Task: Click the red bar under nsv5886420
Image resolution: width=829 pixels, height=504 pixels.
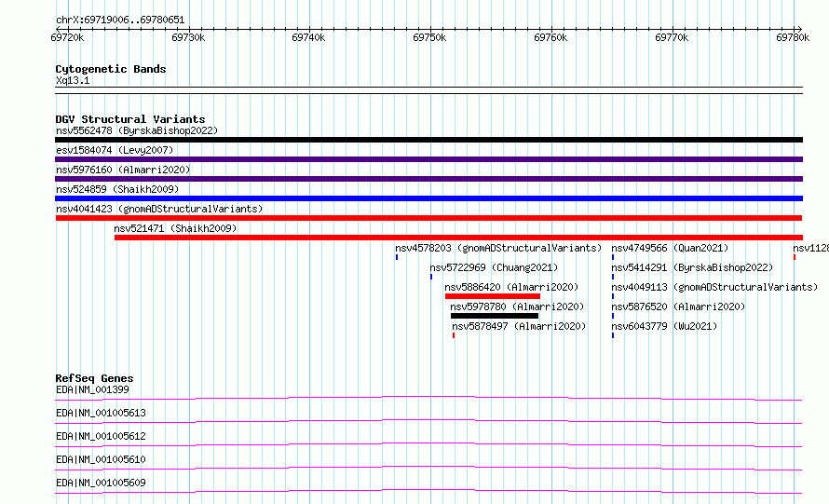Action: coord(493,296)
